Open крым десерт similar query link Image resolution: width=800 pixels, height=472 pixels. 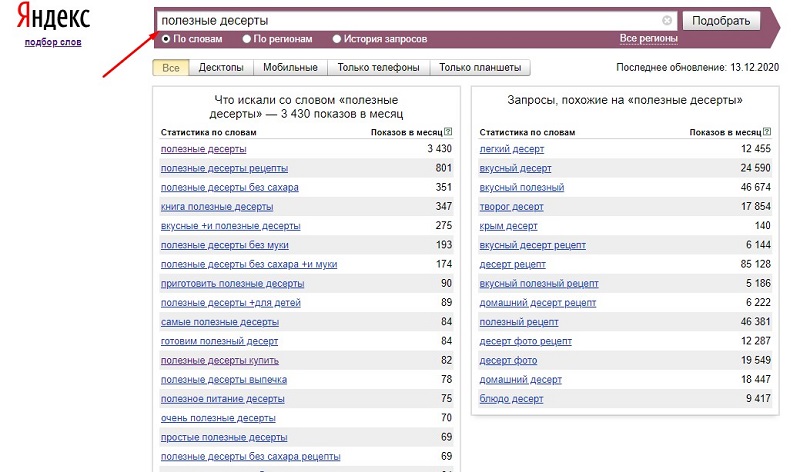coord(508,226)
